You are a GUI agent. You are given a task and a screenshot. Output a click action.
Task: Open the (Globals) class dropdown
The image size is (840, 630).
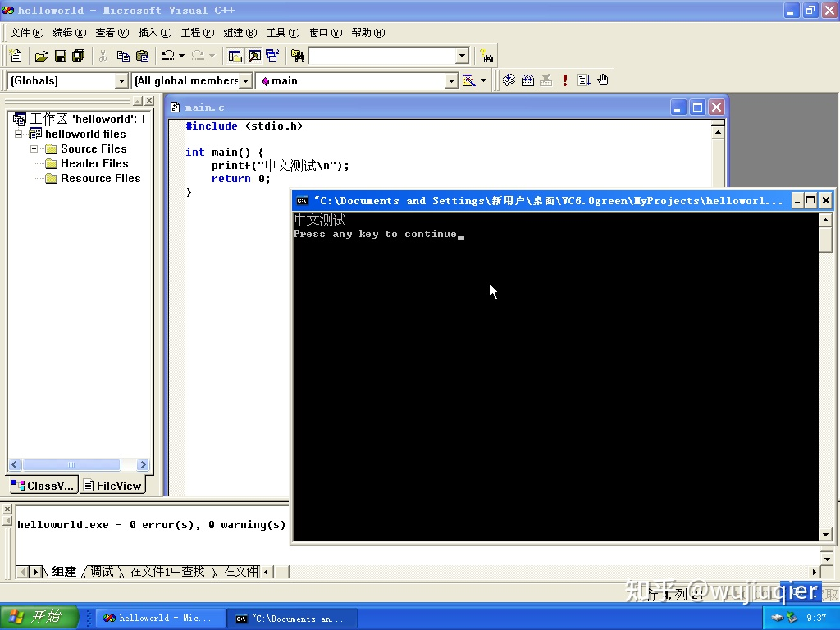121,81
